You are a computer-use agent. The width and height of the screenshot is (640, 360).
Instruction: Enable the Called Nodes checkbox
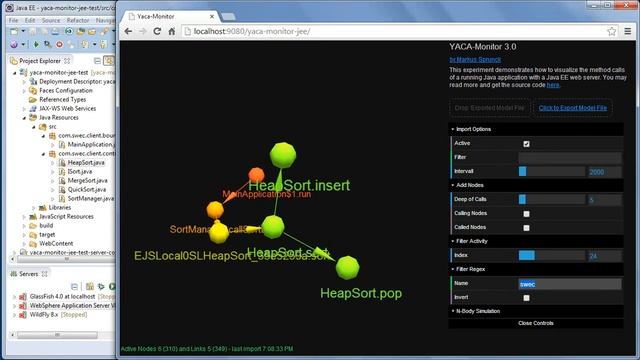[526, 228]
